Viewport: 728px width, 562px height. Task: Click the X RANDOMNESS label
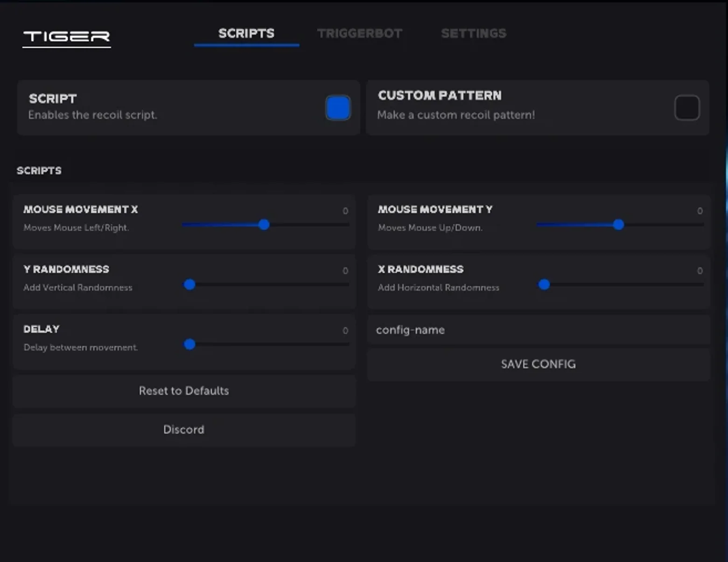421,269
